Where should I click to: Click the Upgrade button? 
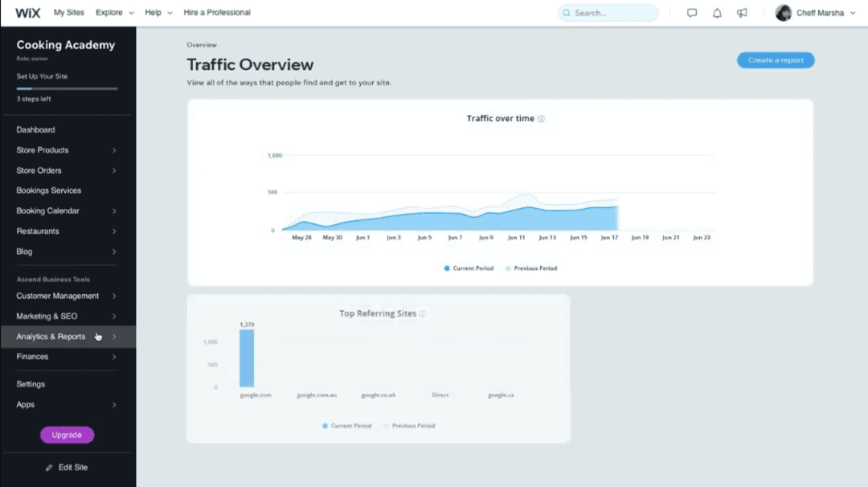67,435
